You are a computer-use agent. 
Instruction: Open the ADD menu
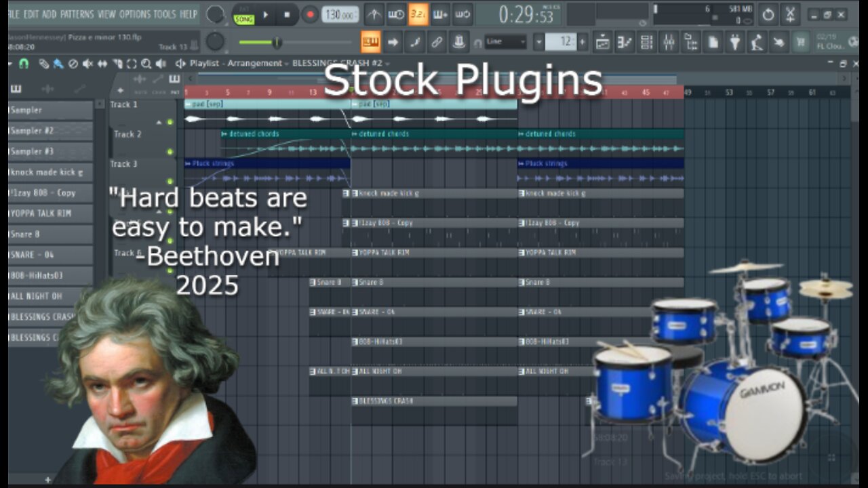coord(50,14)
